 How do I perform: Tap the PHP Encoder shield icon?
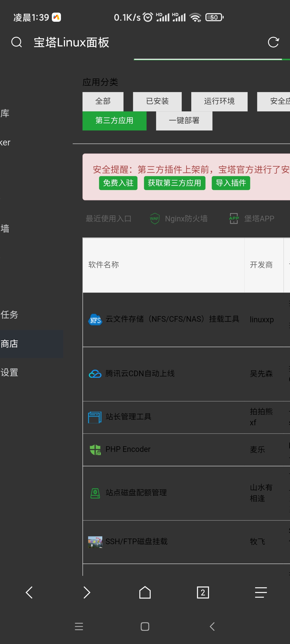(95, 450)
